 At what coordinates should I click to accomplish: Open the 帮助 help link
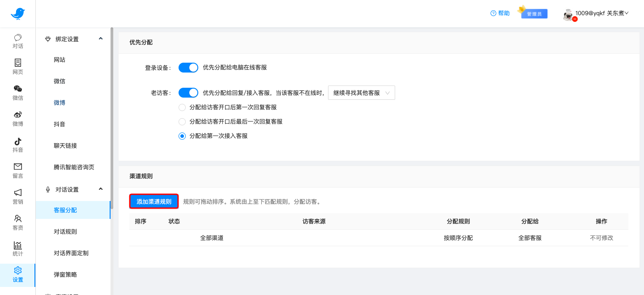500,13
